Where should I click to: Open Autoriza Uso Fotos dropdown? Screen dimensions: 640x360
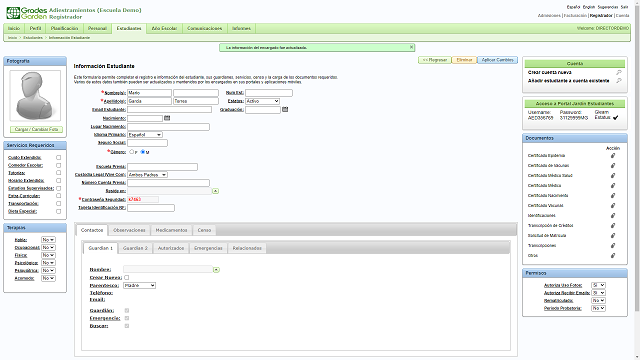(x=598, y=285)
